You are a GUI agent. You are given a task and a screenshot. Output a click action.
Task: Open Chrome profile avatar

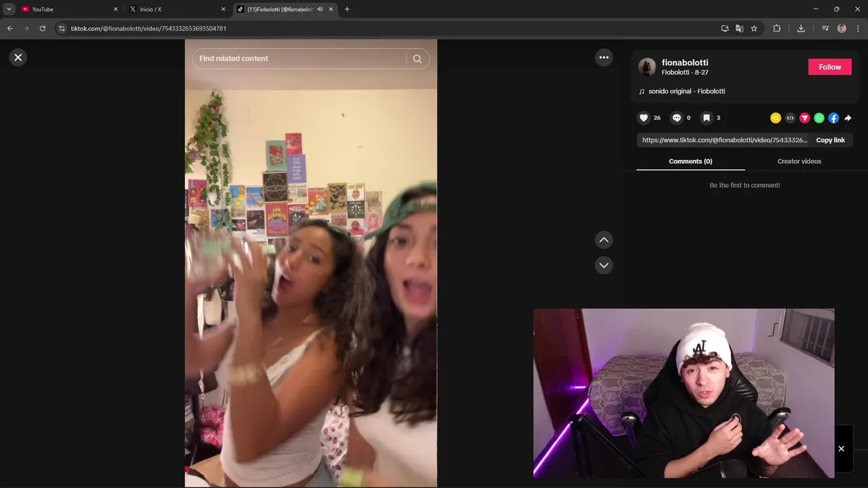click(x=842, y=28)
